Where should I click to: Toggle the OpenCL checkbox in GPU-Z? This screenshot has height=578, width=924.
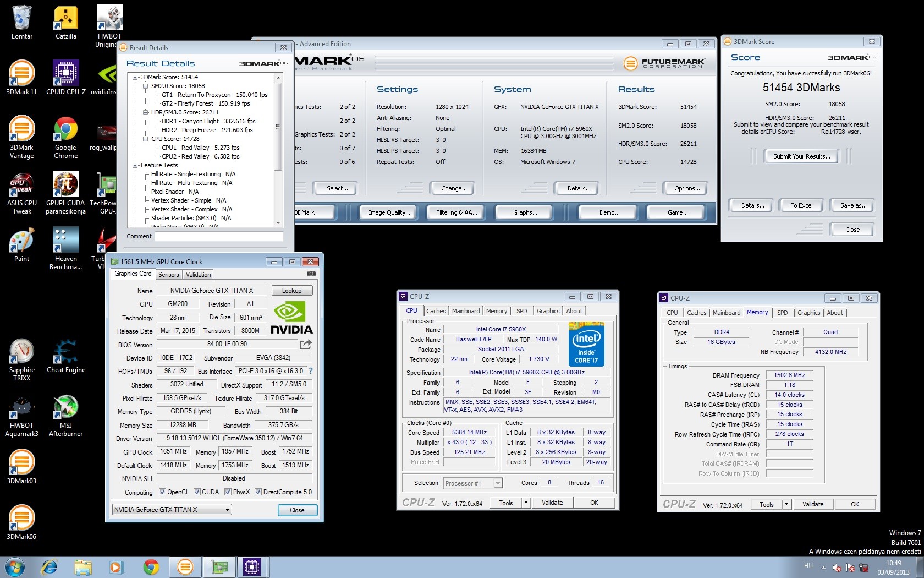click(162, 492)
